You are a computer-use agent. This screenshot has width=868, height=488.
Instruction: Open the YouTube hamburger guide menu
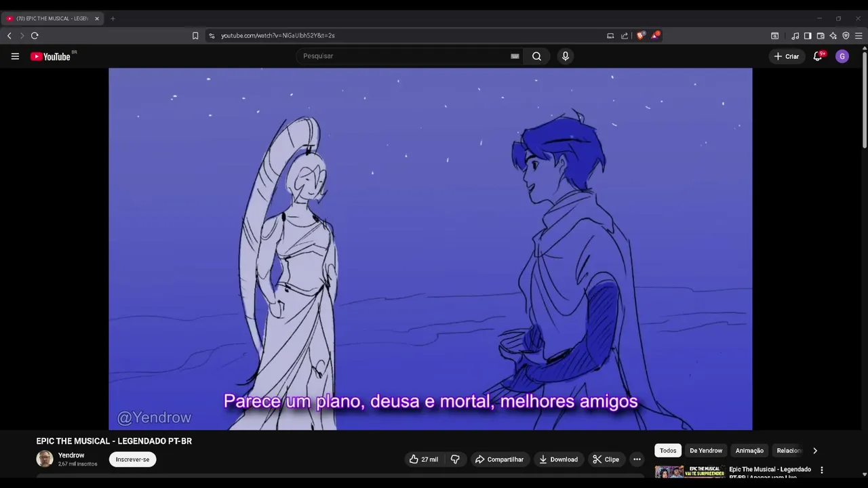click(x=15, y=56)
